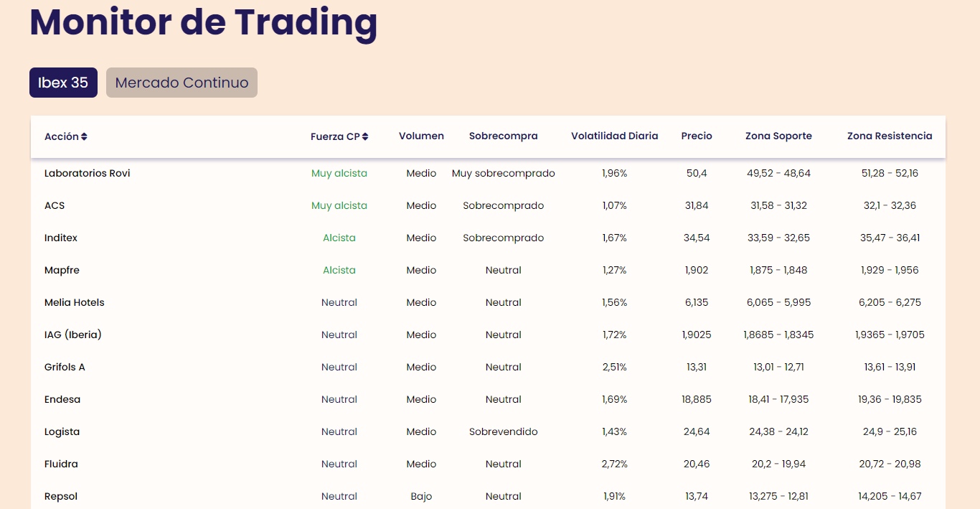Click the Inditex stock name
This screenshot has height=509, width=980.
(x=61, y=238)
